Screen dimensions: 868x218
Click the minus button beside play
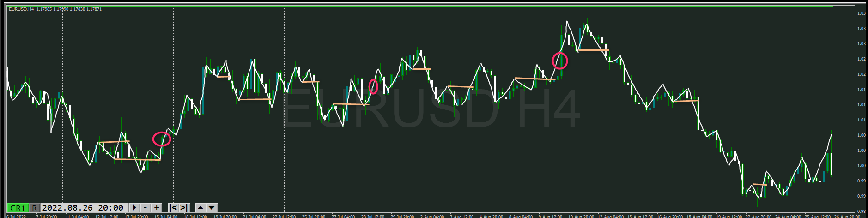point(146,208)
